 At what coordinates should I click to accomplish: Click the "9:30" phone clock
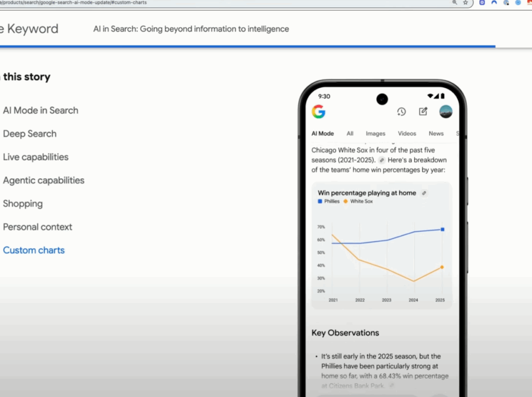[324, 96]
